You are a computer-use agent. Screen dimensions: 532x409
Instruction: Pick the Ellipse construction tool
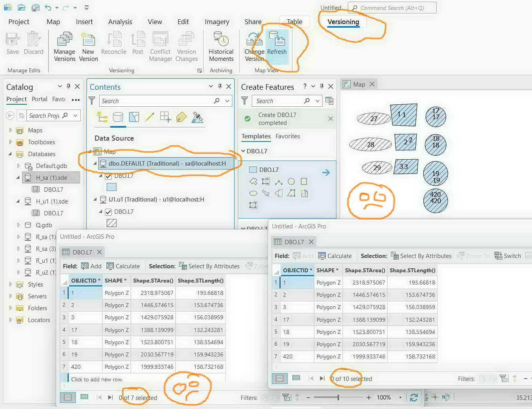(x=253, y=193)
